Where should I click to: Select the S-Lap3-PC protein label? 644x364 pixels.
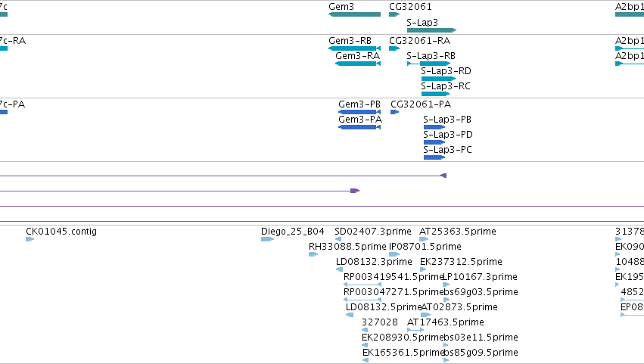pyautogui.click(x=448, y=150)
